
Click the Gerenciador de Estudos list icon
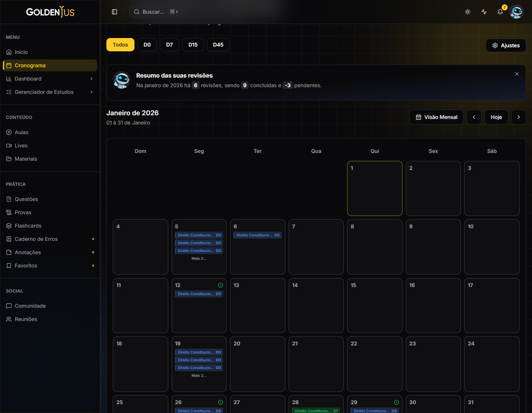[x=9, y=92]
